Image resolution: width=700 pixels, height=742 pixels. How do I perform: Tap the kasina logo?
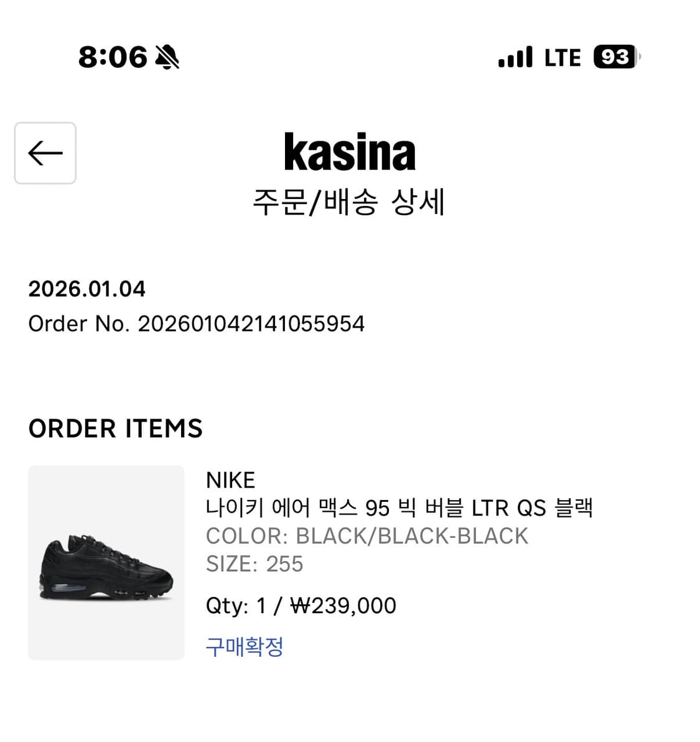(350, 152)
